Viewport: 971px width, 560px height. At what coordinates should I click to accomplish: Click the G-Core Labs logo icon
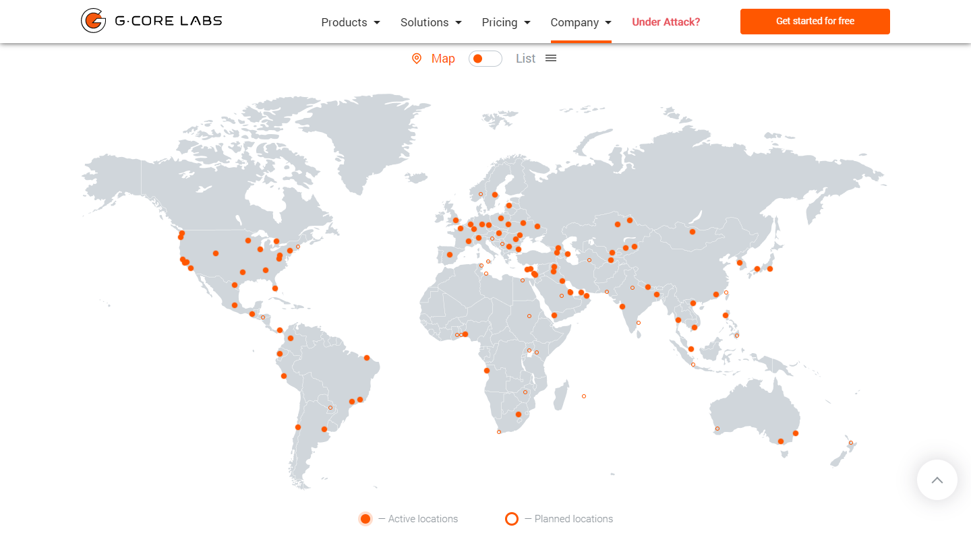[93, 21]
